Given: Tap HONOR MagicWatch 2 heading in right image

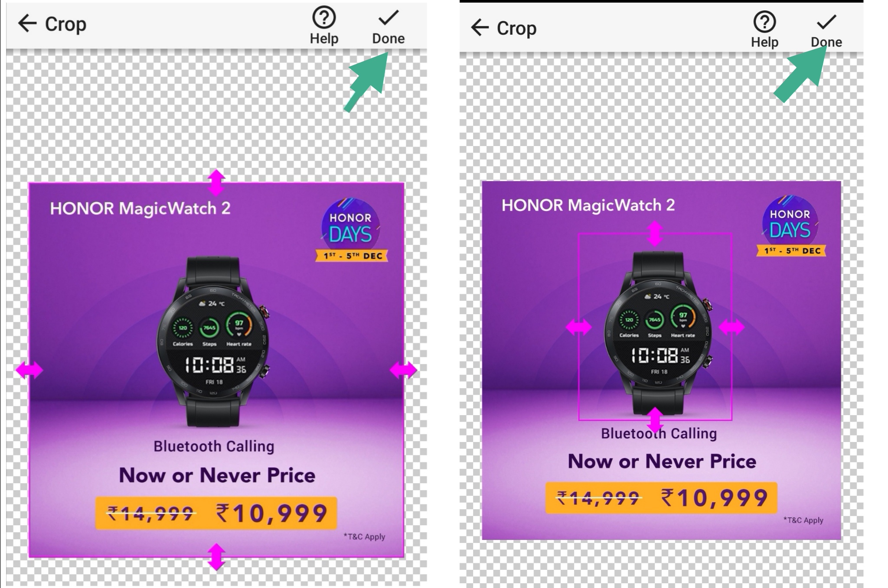Looking at the screenshot, I should (588, 205).
